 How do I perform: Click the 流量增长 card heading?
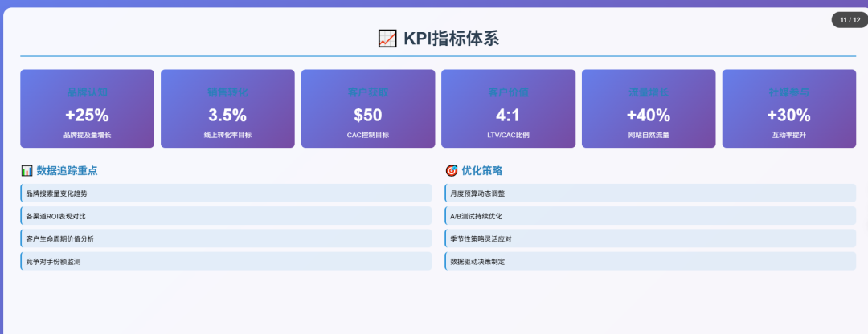(x=649, y=92)
